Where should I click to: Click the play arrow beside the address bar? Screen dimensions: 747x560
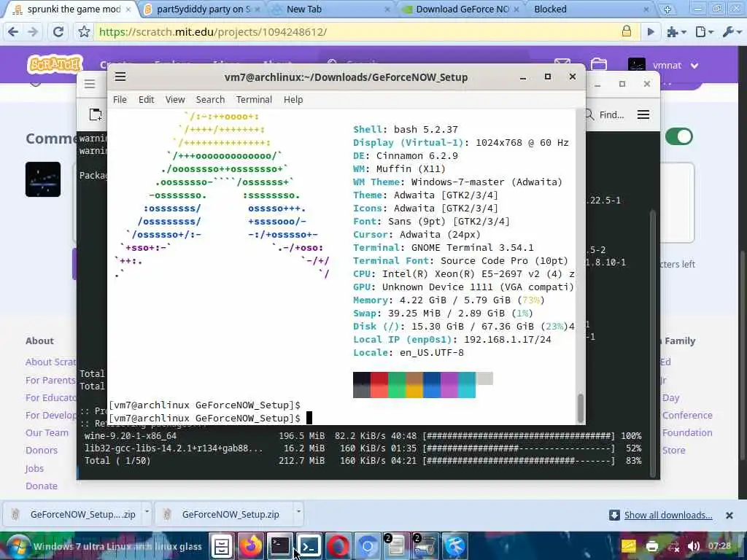(650, 32)
